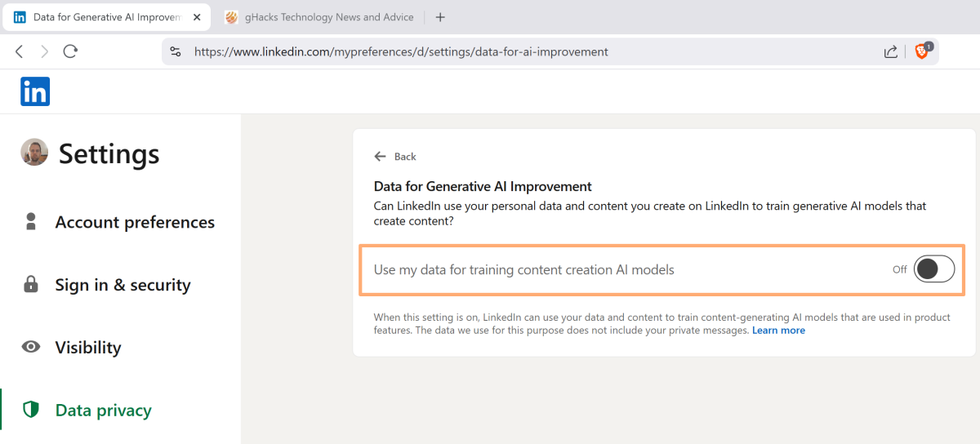Click the Data privacy shield icon

tap(31, 410)
